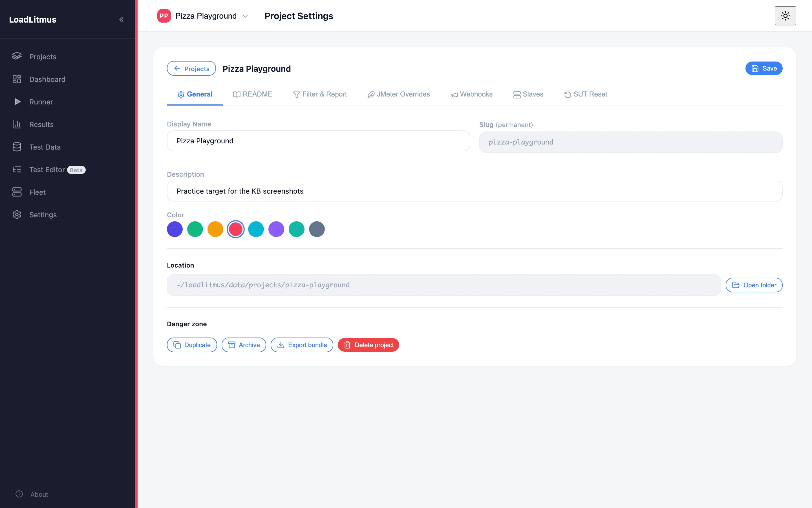The image size is (812, 508).
Task: Duplicate the project
Action: coord(192,345)
